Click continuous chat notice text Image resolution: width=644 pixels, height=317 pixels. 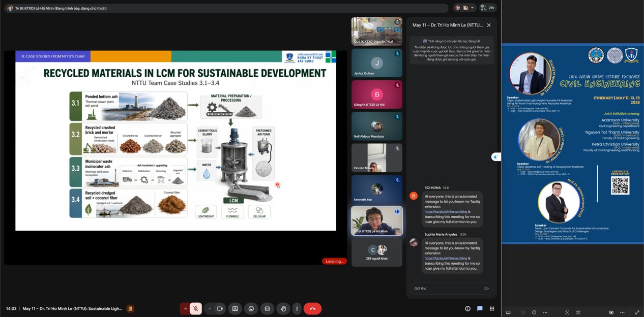point(451,51)
